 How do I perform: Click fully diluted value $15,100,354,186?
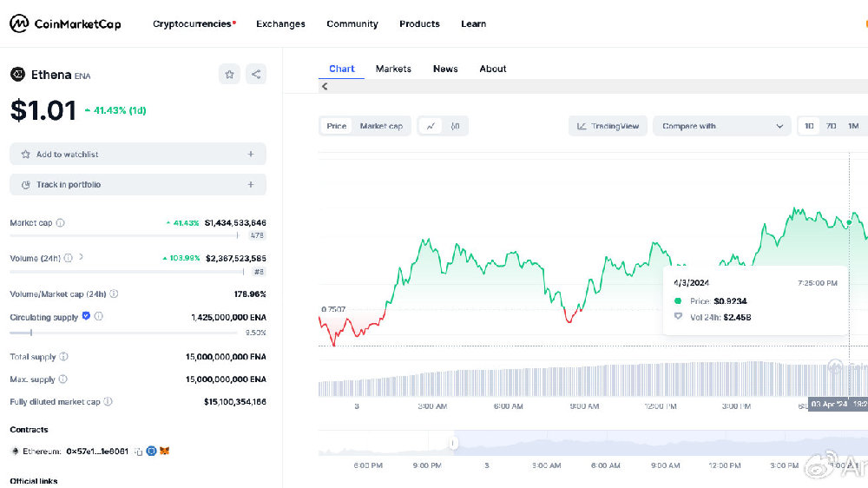pos(234,401)
